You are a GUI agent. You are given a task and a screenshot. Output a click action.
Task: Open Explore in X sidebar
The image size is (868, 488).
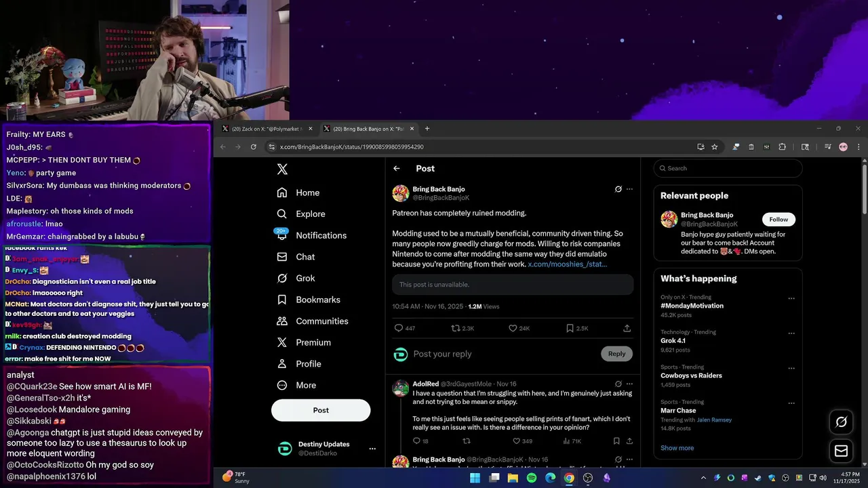point(300,213)
